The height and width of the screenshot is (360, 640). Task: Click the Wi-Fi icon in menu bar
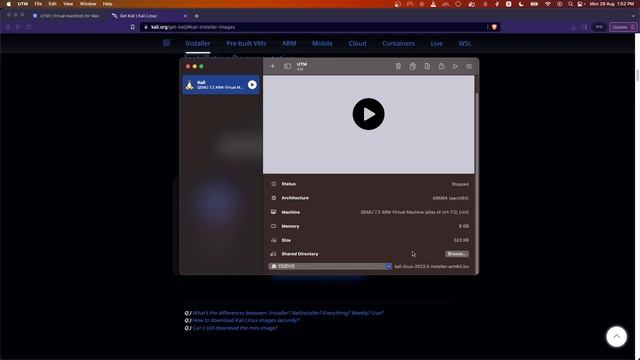coord(548,4)
